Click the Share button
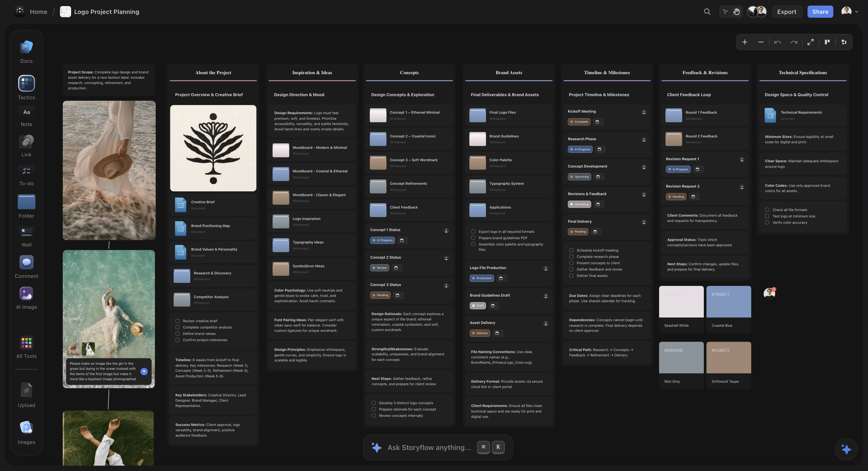This screenshot has height=471, width=868. [820, 11]
